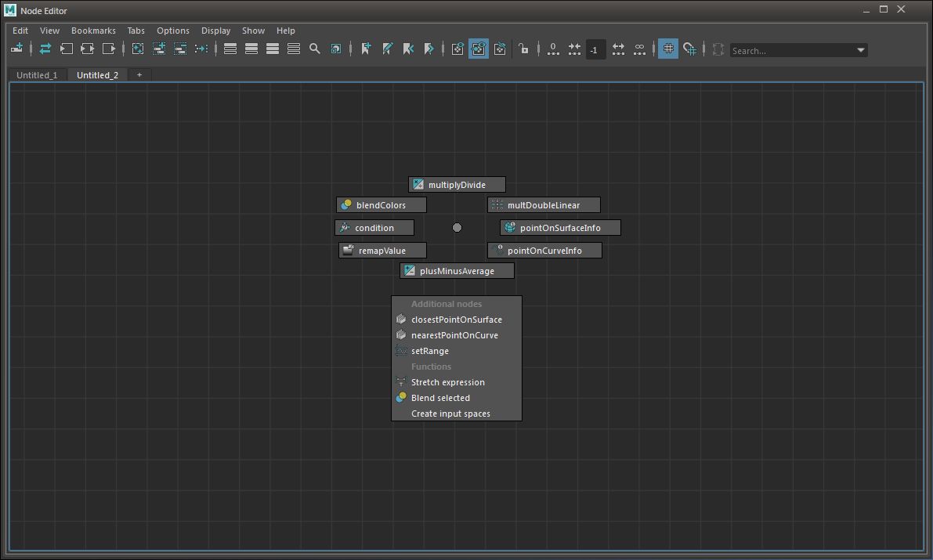This screenshot has width=933, height=560.
Task: Click the Create Node toolbar icon
Action: point(17,49)
